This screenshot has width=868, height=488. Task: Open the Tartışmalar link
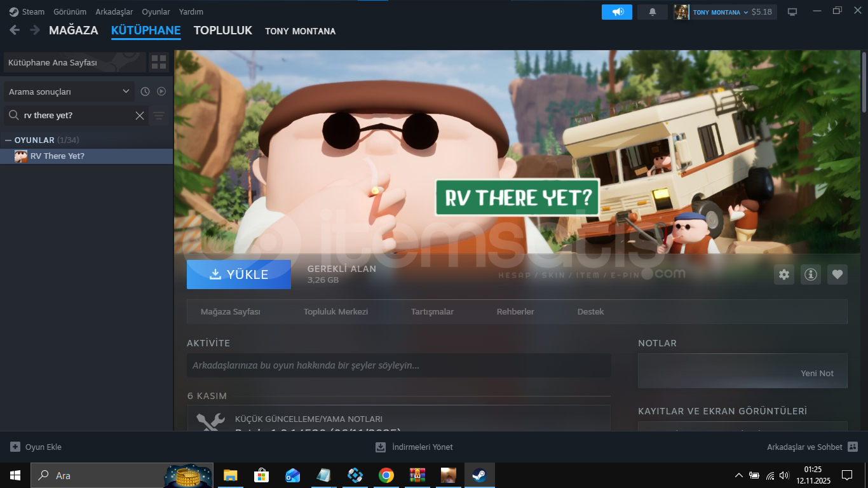[432, 312]
